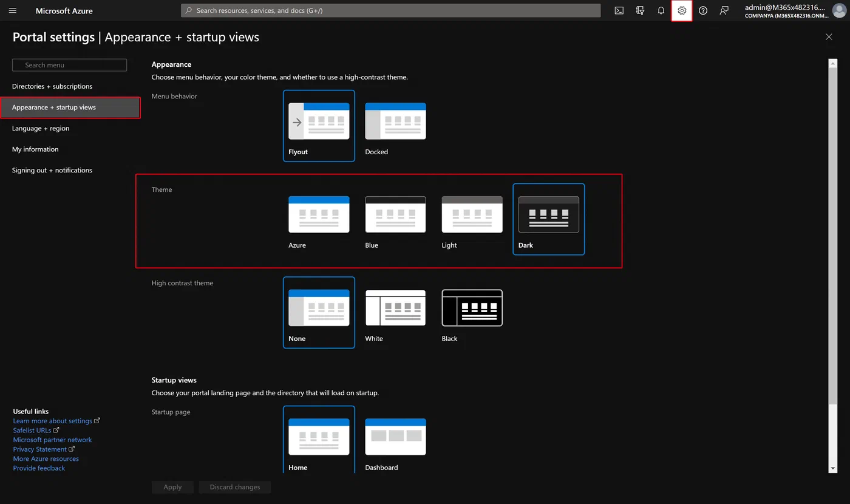Open Learn more about settings link
Screen dimensions: 850x504
(x=56, y=421)
